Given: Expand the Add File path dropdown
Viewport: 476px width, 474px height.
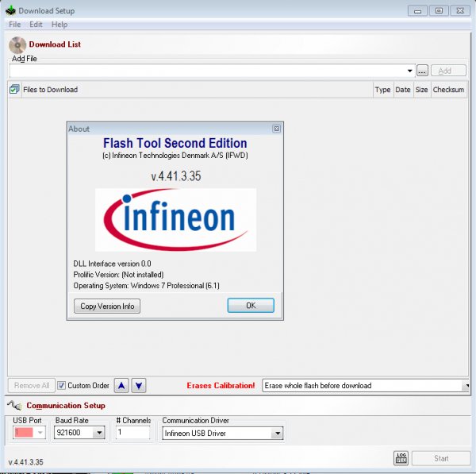Looking at the screenshot, I should pyautogui.click(x=409, y=71).
